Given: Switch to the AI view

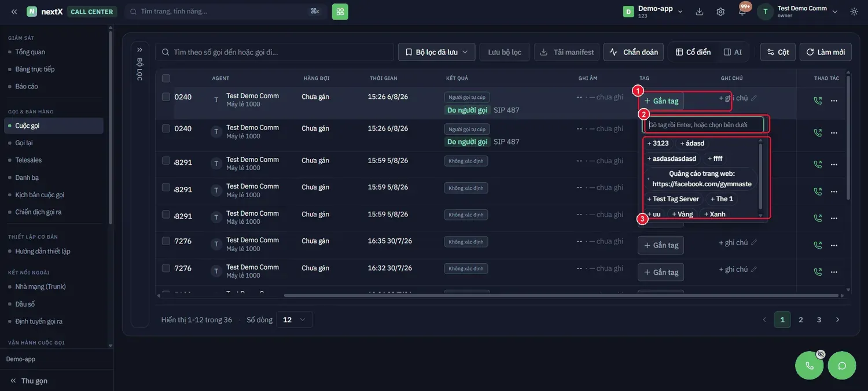Looking at the screenshot, I should click(x=733, y=52).
